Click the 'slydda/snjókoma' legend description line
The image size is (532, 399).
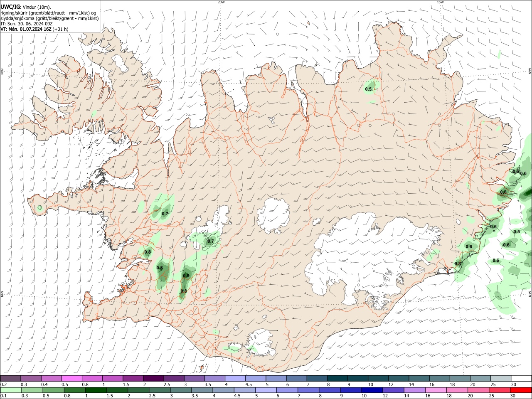49,18
